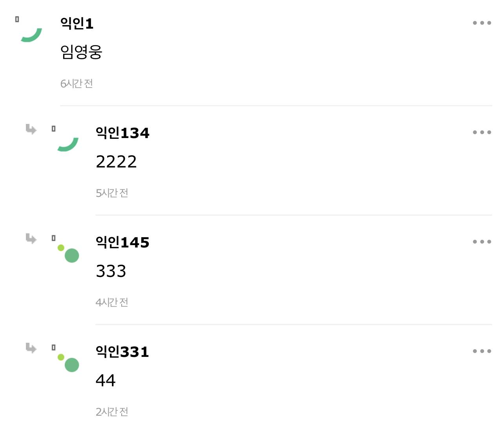Select the username 익인145
The image size is (504, 431).
[122, 242]
